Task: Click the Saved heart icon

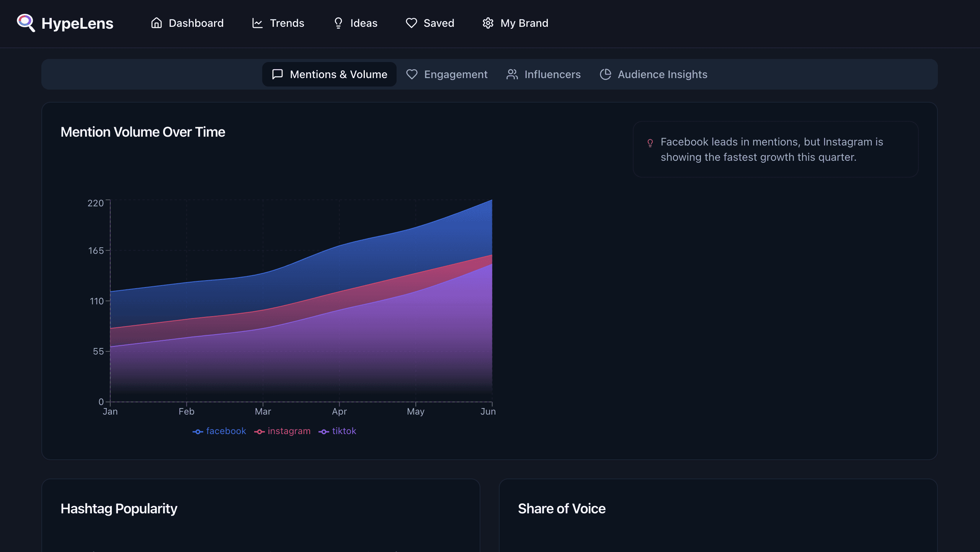Action: [411, 23]
